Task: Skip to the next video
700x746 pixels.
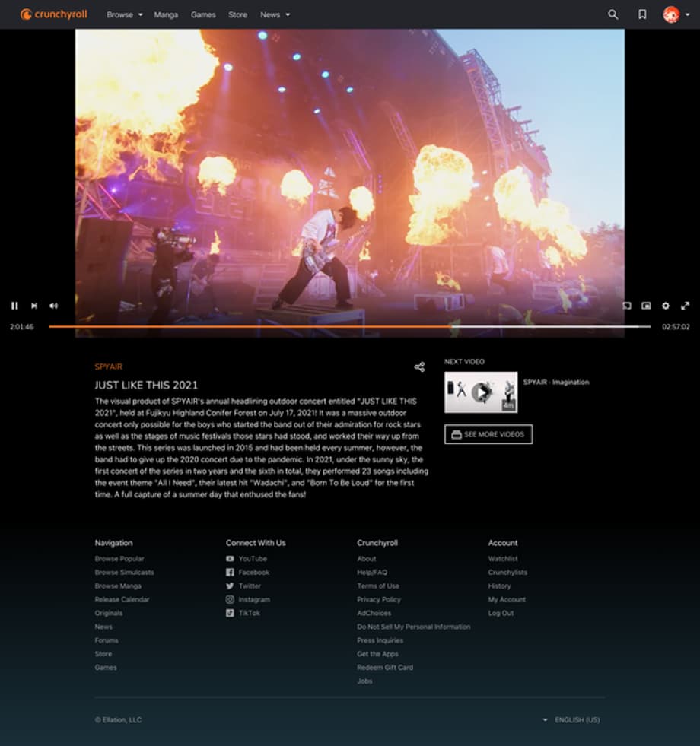Action: (34, 306)
